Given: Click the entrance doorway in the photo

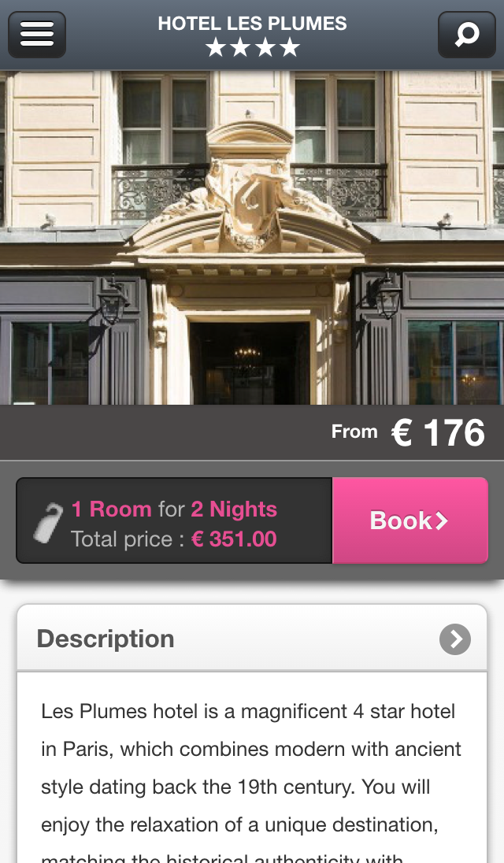Looking at the screenshot, I should click(250, 363).
